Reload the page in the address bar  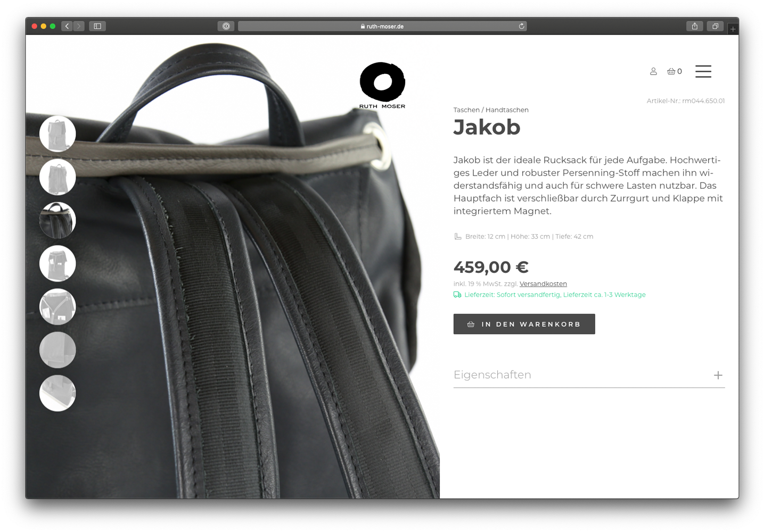522,26
